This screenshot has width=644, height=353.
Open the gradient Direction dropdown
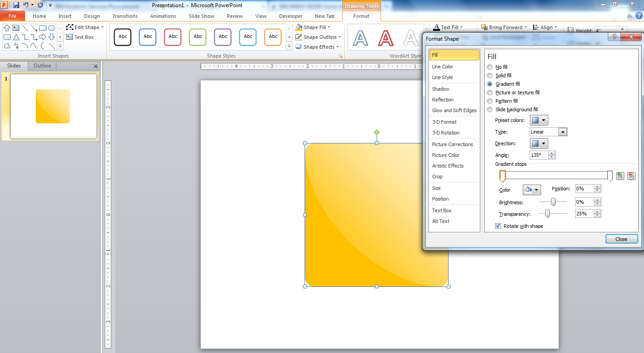539,143
